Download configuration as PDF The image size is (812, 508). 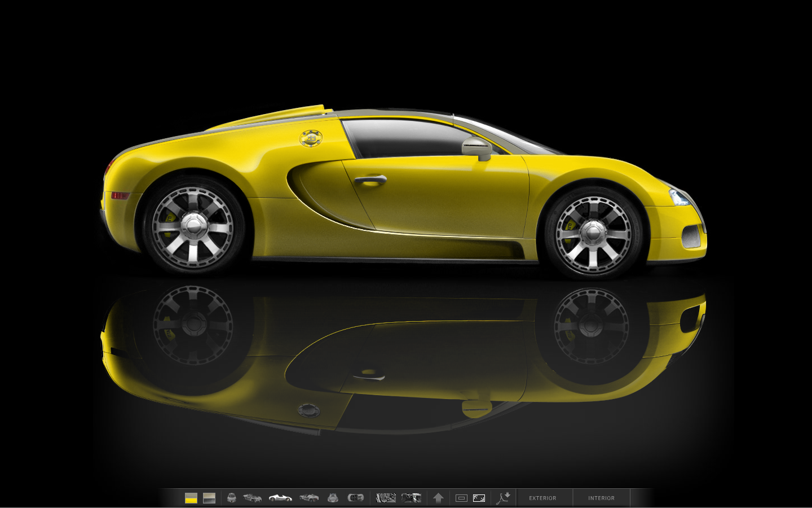point(503,498)
